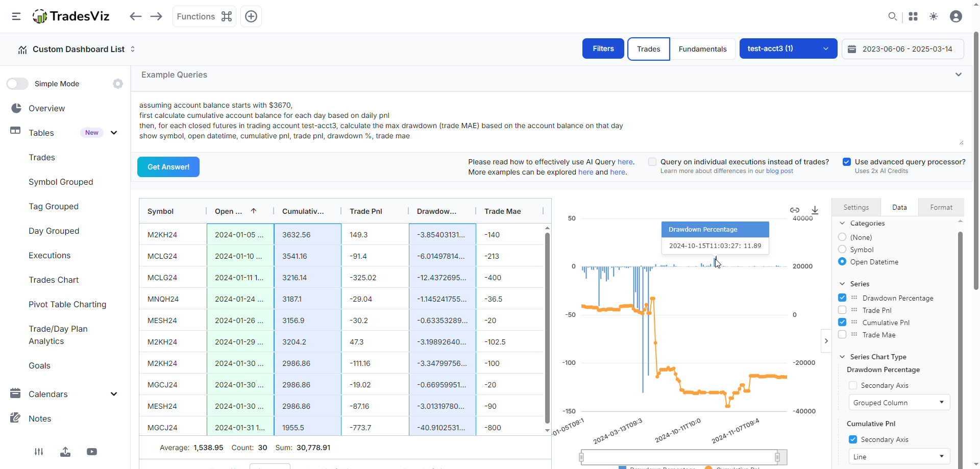Download the chart with download icon
The width and height of the screenshot is (980, 469).
tap(815, 210)
